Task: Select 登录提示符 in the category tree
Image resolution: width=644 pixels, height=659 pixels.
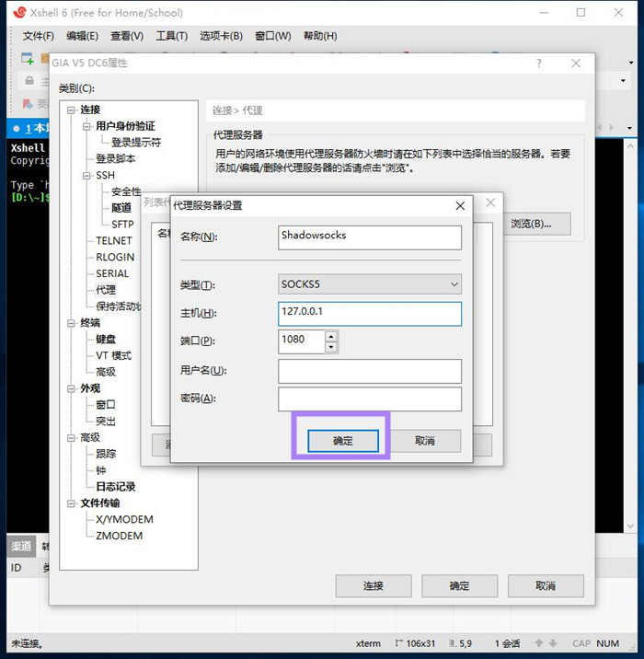Action: click(x=136, y=143)
